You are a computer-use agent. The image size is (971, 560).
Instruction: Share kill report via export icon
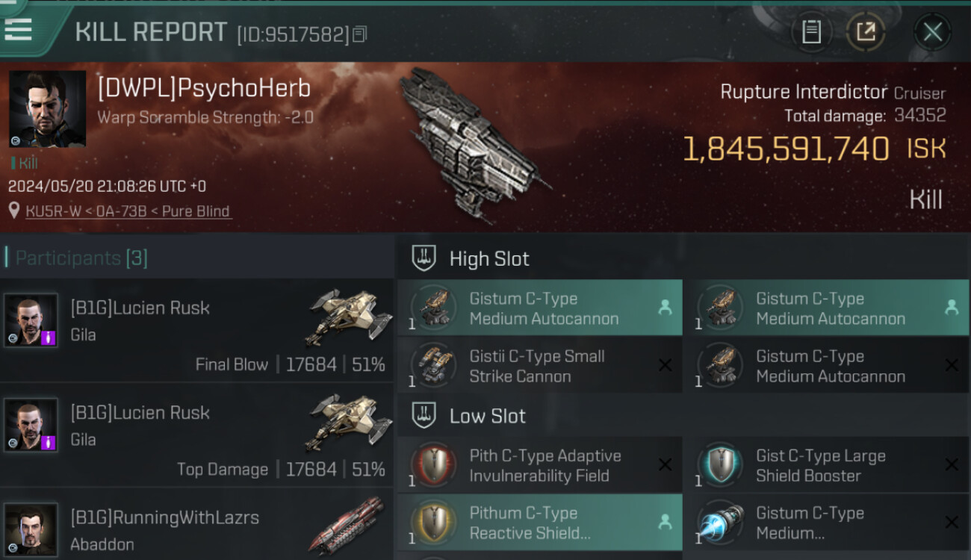pos(866,32)
